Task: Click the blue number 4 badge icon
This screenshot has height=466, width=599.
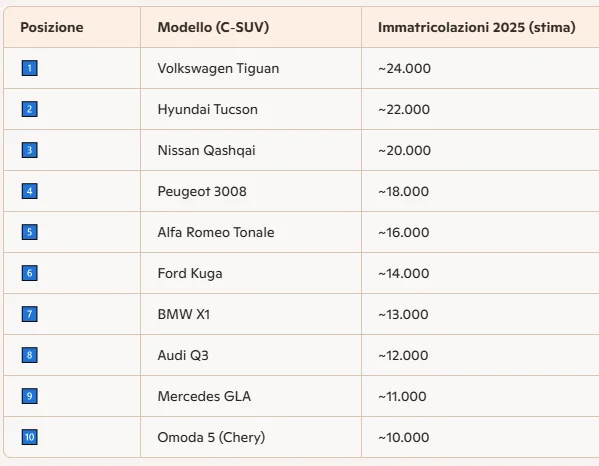Action: [29, 191]
